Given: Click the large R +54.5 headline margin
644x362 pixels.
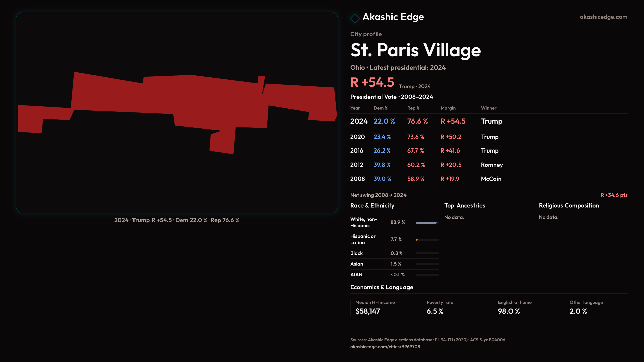Looking at the screenshot, I should pyautogui.click(x=372, y=82).
